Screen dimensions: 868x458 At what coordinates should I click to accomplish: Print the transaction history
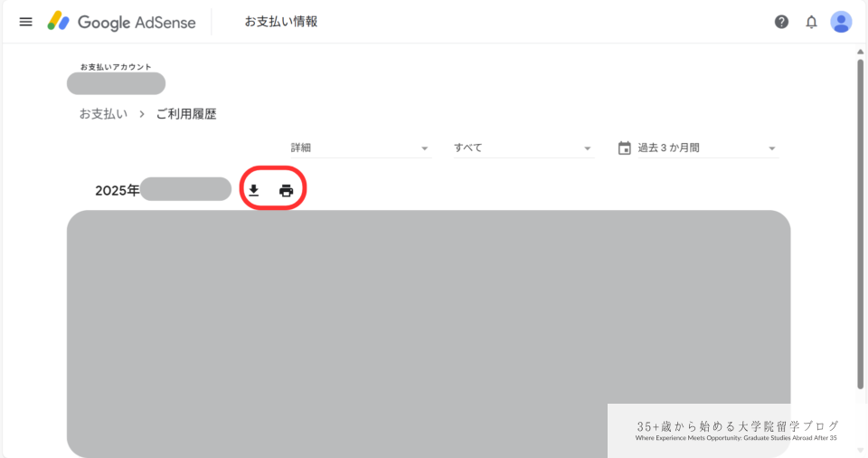pos(287,191)
